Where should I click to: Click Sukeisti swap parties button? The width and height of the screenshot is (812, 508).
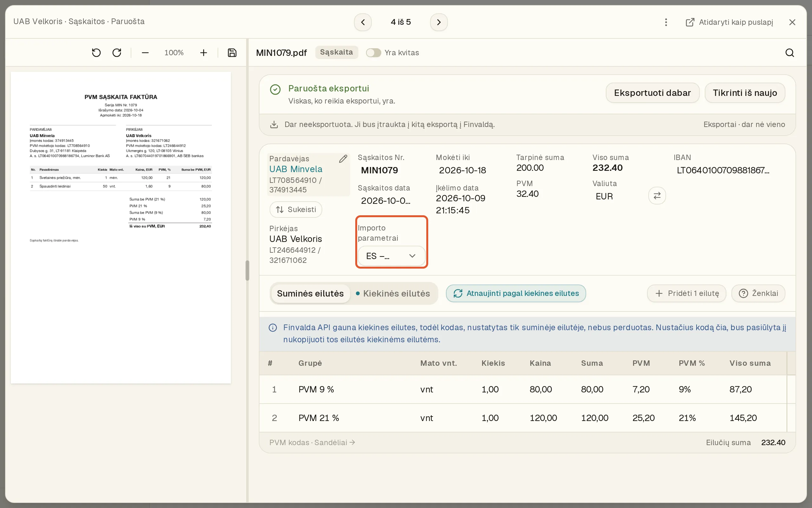point(296,210)
